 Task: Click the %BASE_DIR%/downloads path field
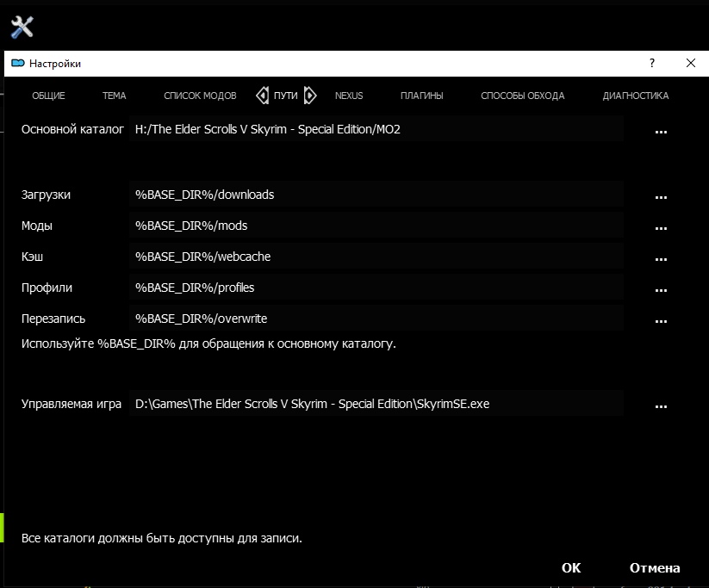point(376,195)
